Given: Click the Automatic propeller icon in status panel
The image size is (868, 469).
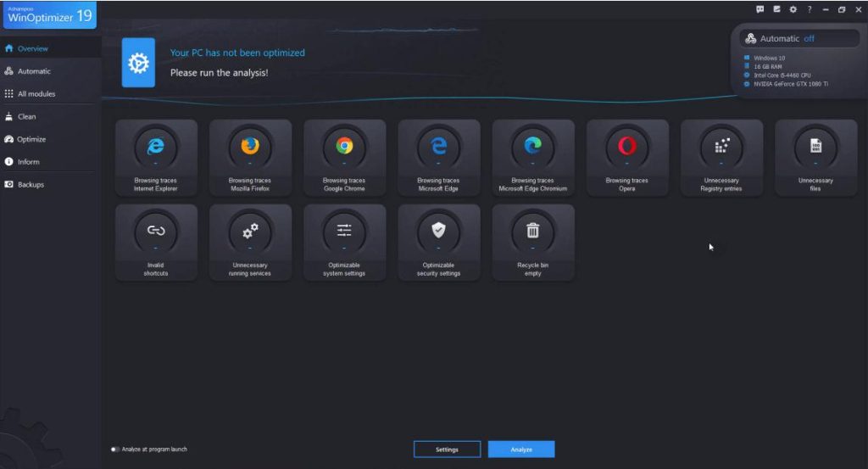Looking at the screenshot, I should (x=751, y=38).
